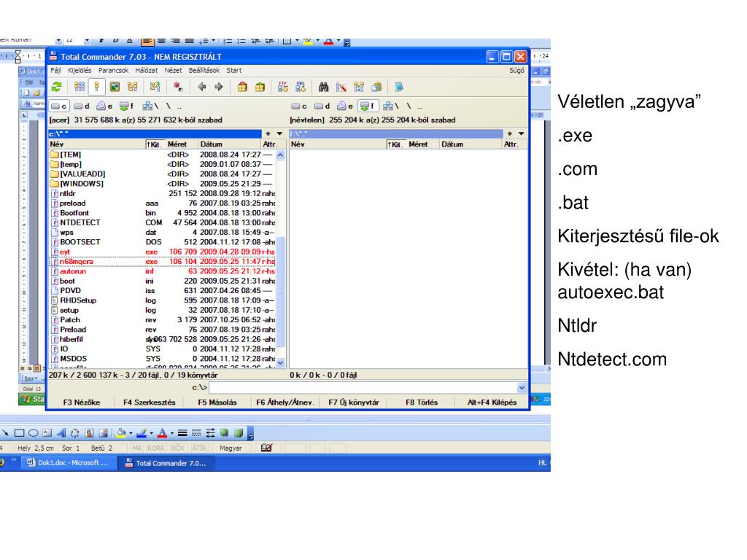747x560 pixels.
Task: Select drive f in left panel
Action: point(127,106)
